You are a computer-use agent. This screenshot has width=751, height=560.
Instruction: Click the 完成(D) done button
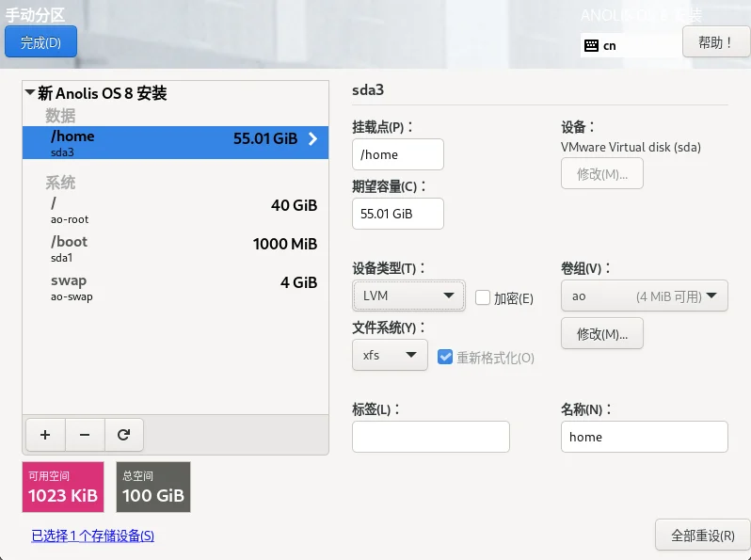pos(40,42)
